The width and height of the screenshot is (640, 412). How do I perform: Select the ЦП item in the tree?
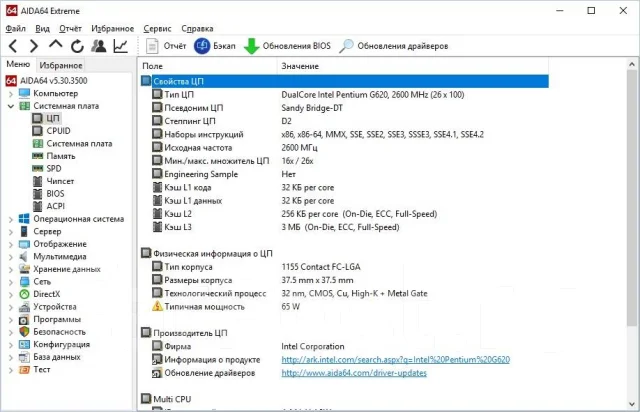pyautogui.click(x=46, y=118)
